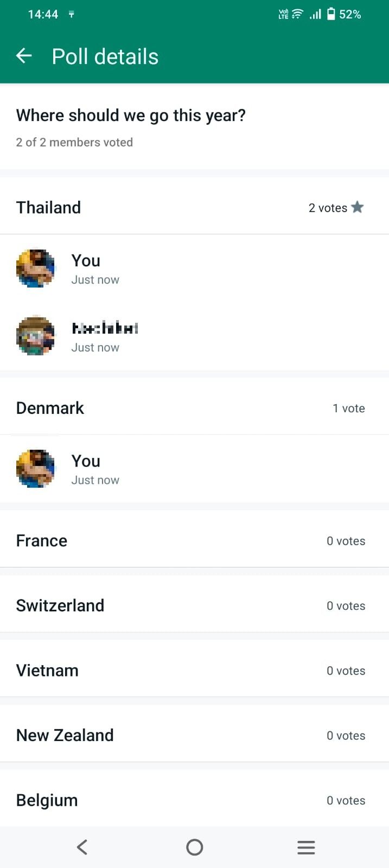Select the New Zealand poll option row
Viewport: 389px width, 868px height.
click(x=194, y=735)
